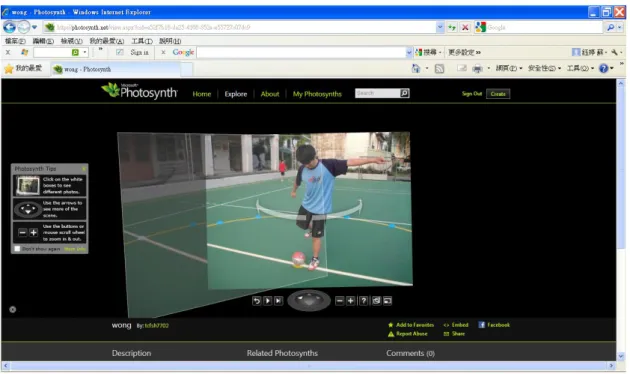Click the IE search magnifier button
This screenshot has height=374, width=630.
[x=610, y=27]
